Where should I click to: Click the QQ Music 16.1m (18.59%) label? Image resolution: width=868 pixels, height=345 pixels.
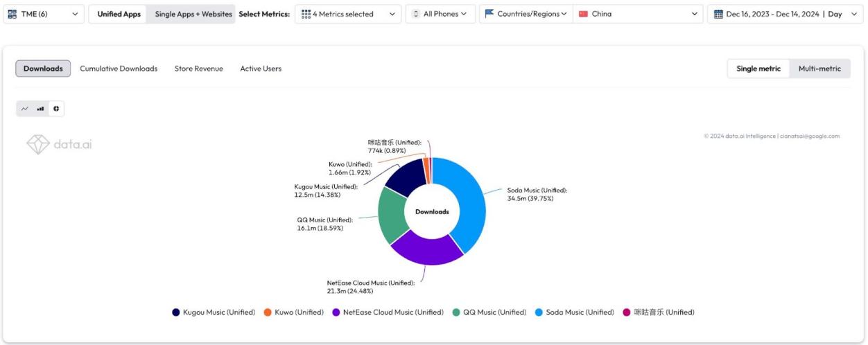(x=324, y=224)
